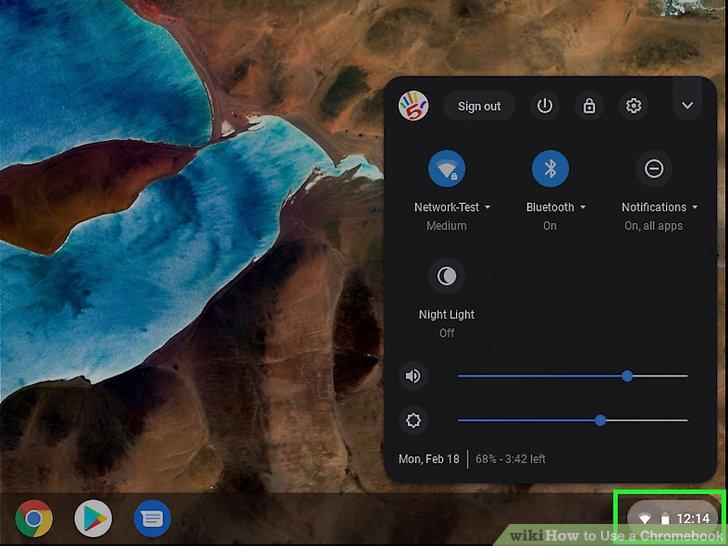Lock the screen with padlock icon
The image size is (728, 546).
point(589,106)
